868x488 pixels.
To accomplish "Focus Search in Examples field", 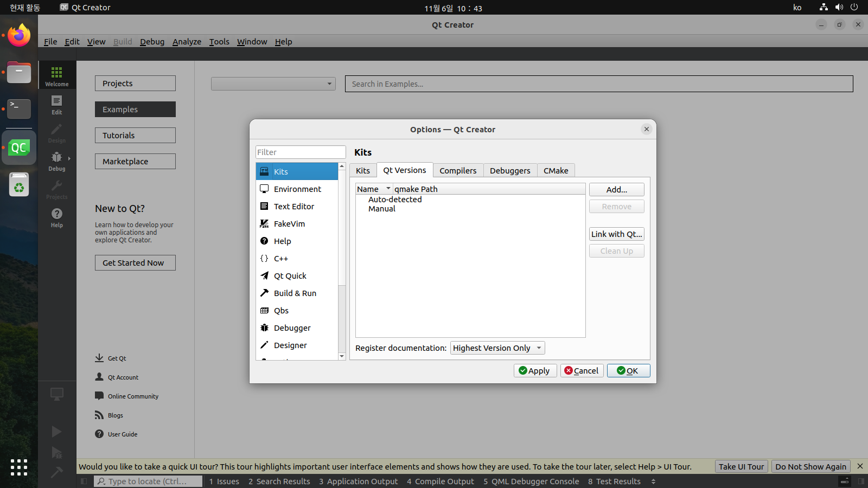I will click(x=599, y=84).
